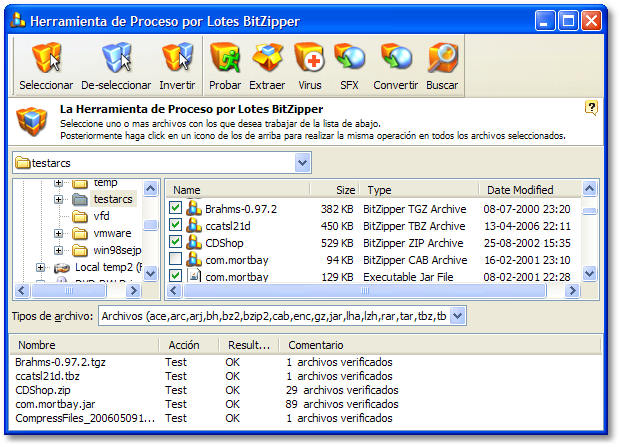Click file list horizontal scroll right arrow
The width and height of the screenshot is (620, 447).
(x=572, y=291)
